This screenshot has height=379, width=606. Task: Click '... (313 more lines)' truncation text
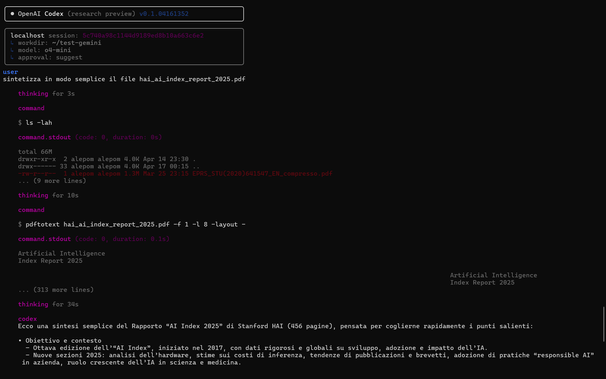tap(56, 290)
